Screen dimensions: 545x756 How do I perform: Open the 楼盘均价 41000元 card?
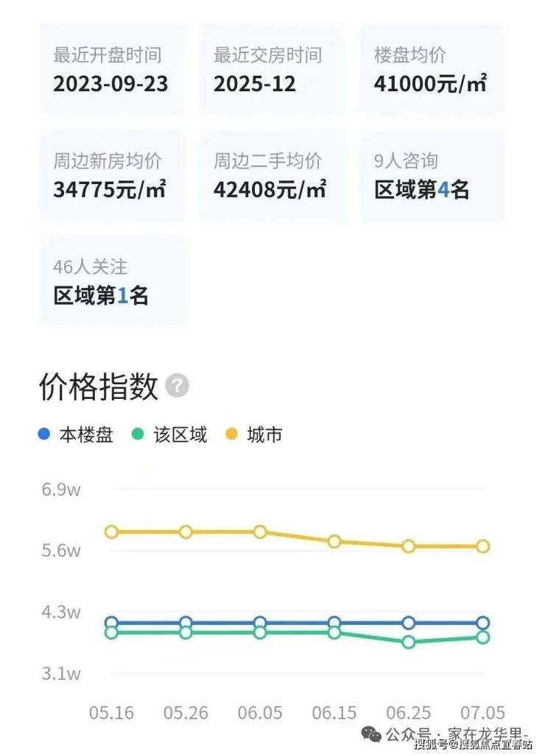(432, 69)
